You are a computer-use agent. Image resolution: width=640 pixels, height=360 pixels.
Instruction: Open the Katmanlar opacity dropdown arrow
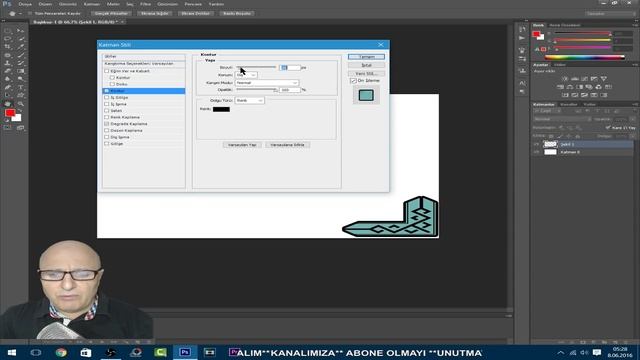click(633, 119)
